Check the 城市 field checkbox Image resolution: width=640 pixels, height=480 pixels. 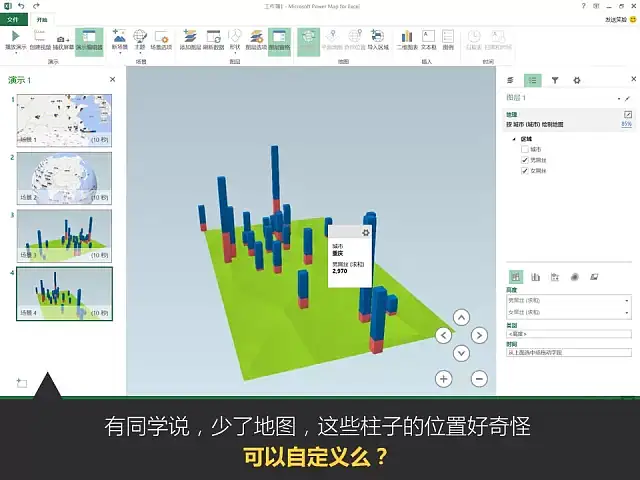(x=525, y=149)
